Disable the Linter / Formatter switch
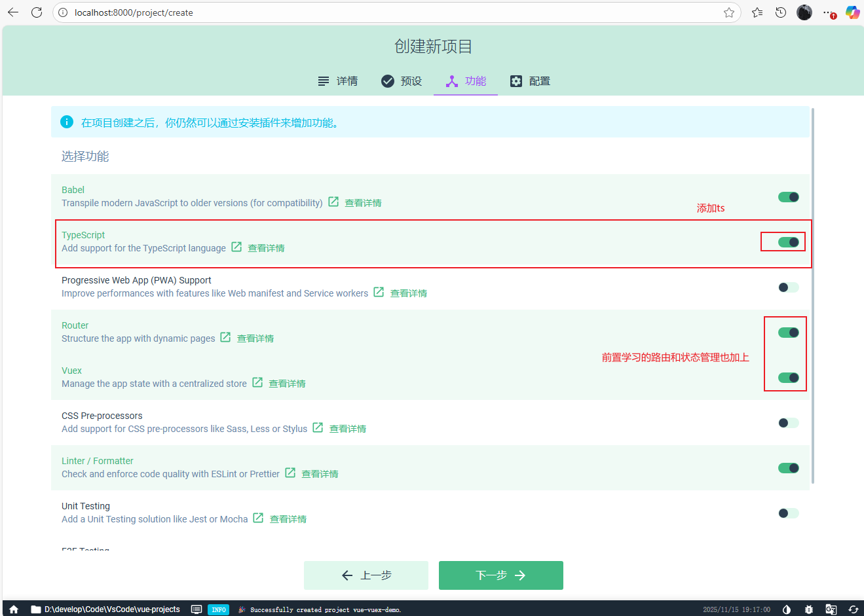 tap(789, 468)
